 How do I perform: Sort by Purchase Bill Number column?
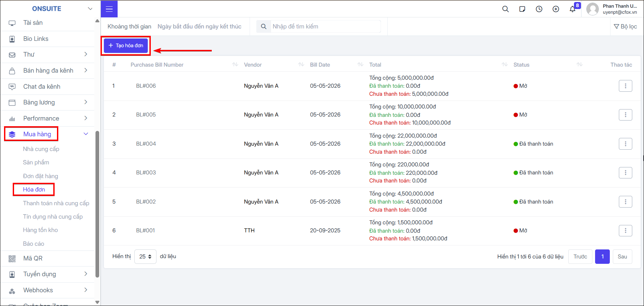(x=235, y=64)
